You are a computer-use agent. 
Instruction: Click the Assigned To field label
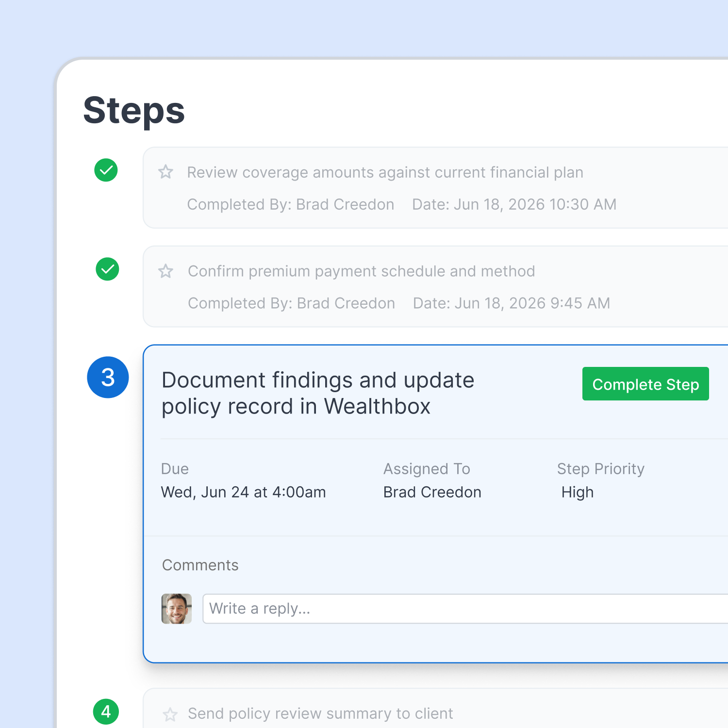427,469
